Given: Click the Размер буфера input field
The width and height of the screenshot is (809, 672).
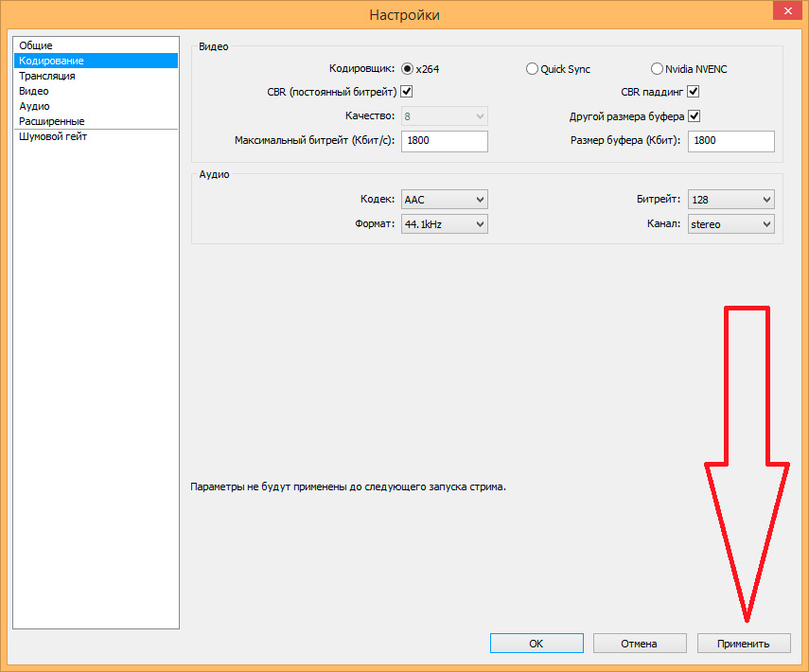Looking at the screenshot, I should click(730, 141).
